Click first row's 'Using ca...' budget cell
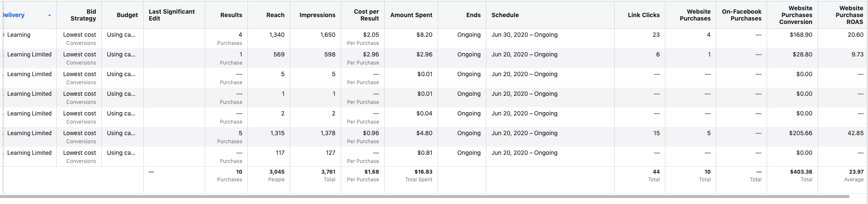 point(121,35)
